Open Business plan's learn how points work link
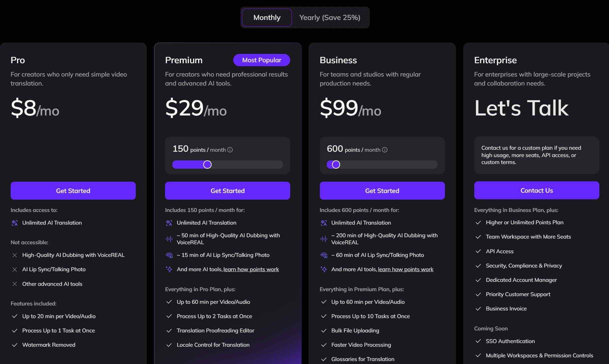This screenshot has width=609, height=364. 406,270
